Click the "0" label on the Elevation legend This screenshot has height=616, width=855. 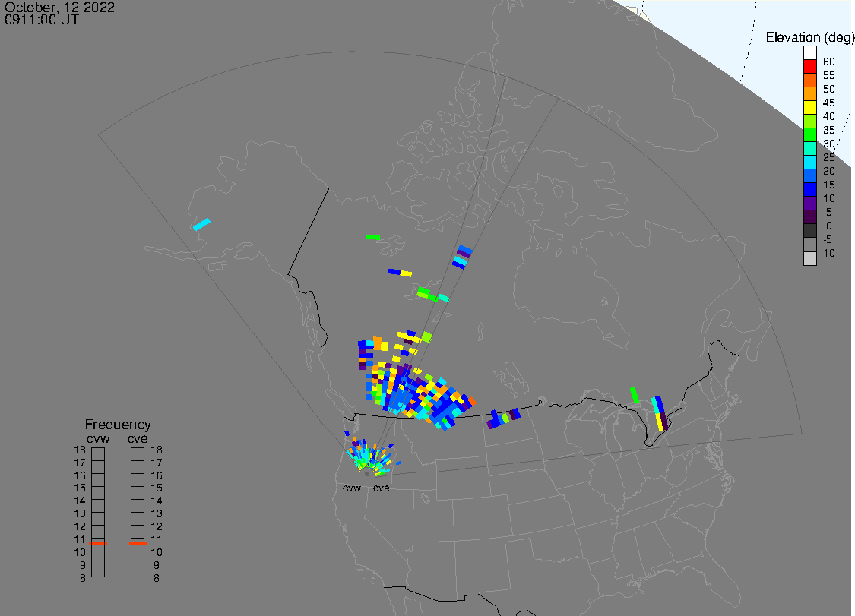pyautogui.click(x=829, y=226)
